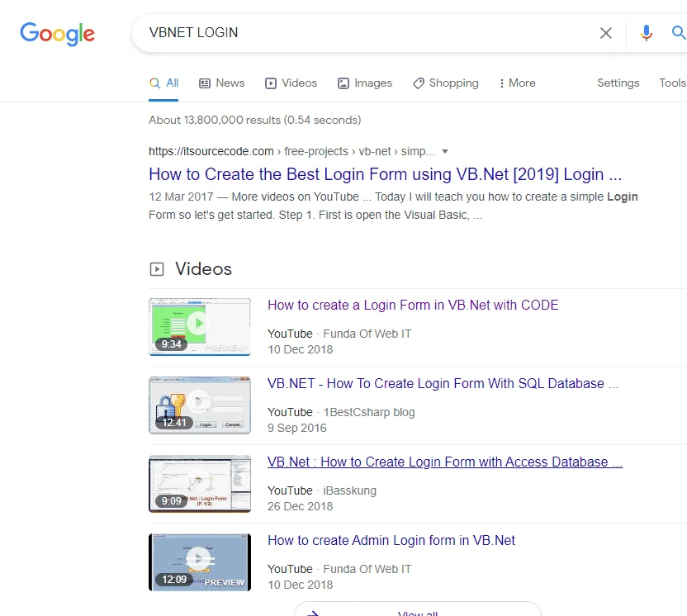Click 'About 13,800,000 results' stats text
Screen dimensions: 687x616
(x=255, y=120)
